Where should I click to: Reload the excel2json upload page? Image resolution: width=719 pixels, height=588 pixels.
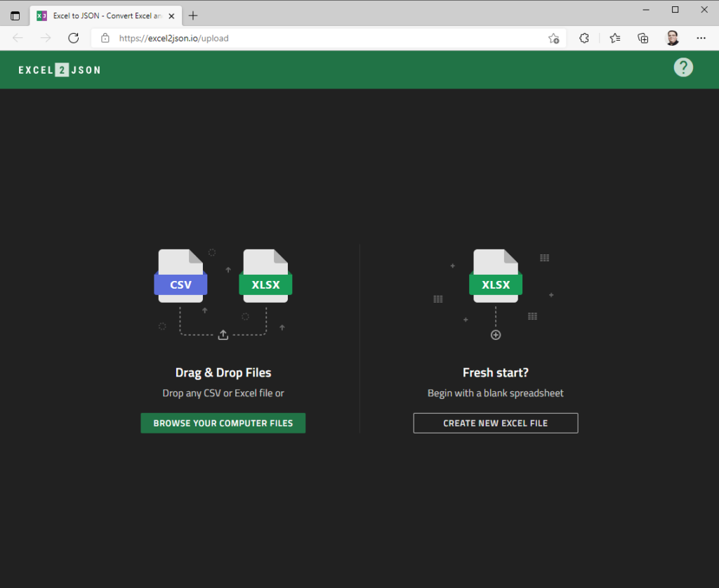pos(73,38)
